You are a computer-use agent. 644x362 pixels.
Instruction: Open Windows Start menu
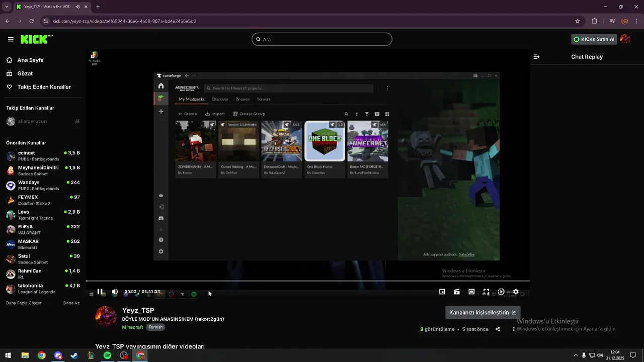(x=8, y=355)
